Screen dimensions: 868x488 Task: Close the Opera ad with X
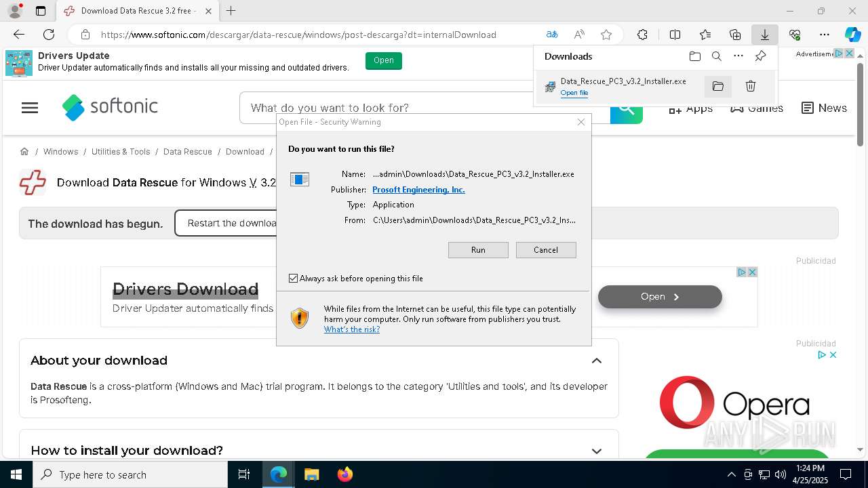[x=833, y=354]
